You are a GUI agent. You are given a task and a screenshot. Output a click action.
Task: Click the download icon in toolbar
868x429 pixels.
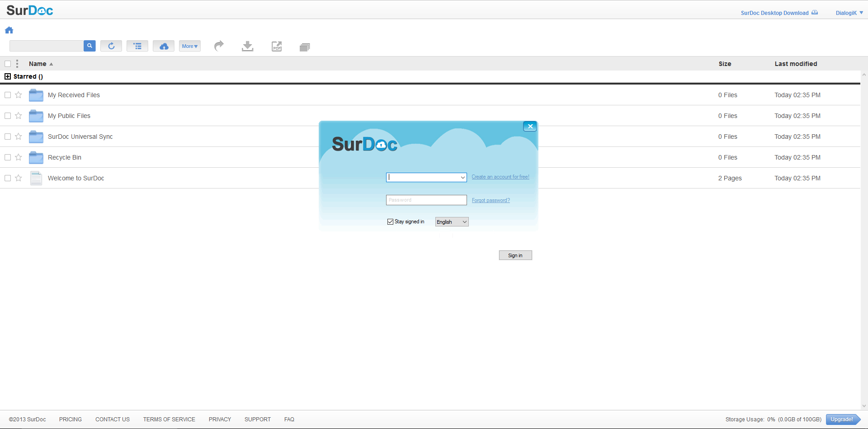coord(247,46)
